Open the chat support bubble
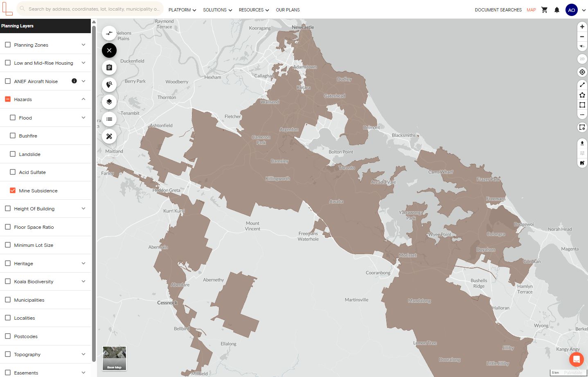 click(576, 359)
